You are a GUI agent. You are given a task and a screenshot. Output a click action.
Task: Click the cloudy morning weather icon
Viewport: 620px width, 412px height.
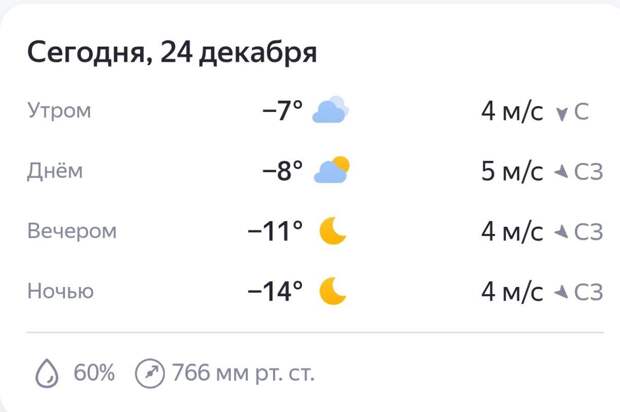330,110
